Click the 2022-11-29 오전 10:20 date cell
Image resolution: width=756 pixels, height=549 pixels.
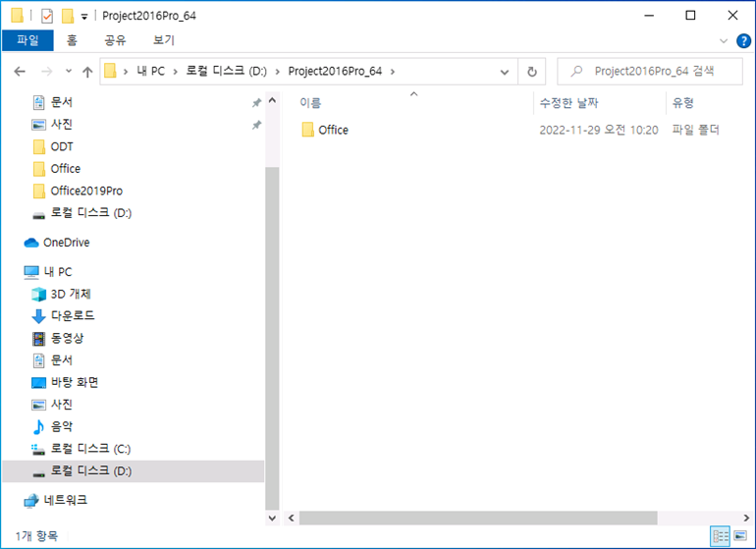(x=598, y=130)
